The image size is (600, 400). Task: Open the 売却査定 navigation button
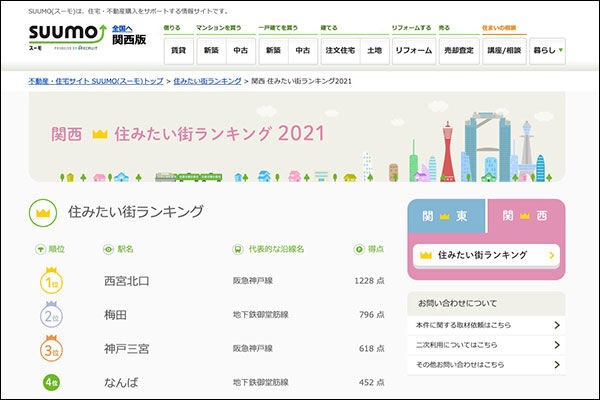[459, 51]
